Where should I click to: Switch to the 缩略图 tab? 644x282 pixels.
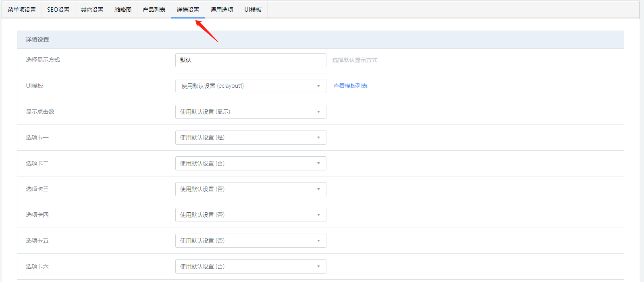click(x=123, y=10)
